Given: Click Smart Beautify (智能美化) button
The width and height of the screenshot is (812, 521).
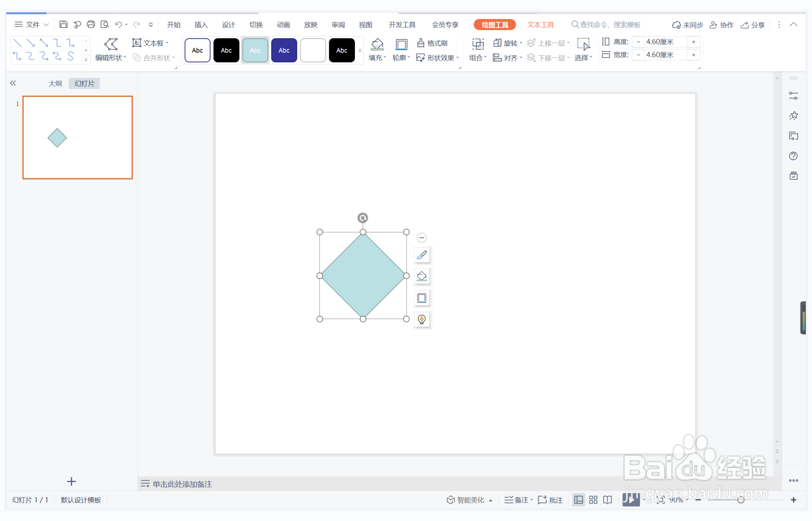Looking at the screenshot, I should [465, 500].
